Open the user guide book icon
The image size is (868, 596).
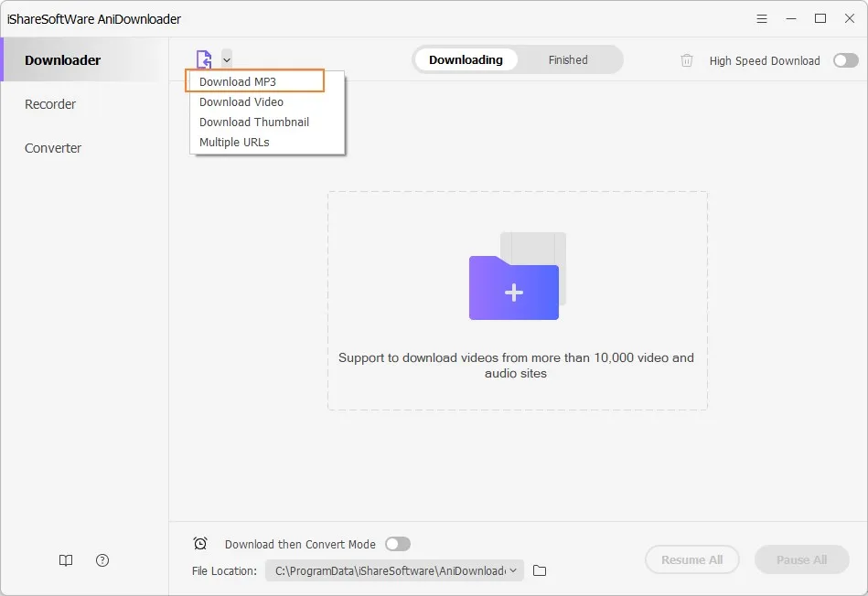pyautogui.click(x=66, y=560)
